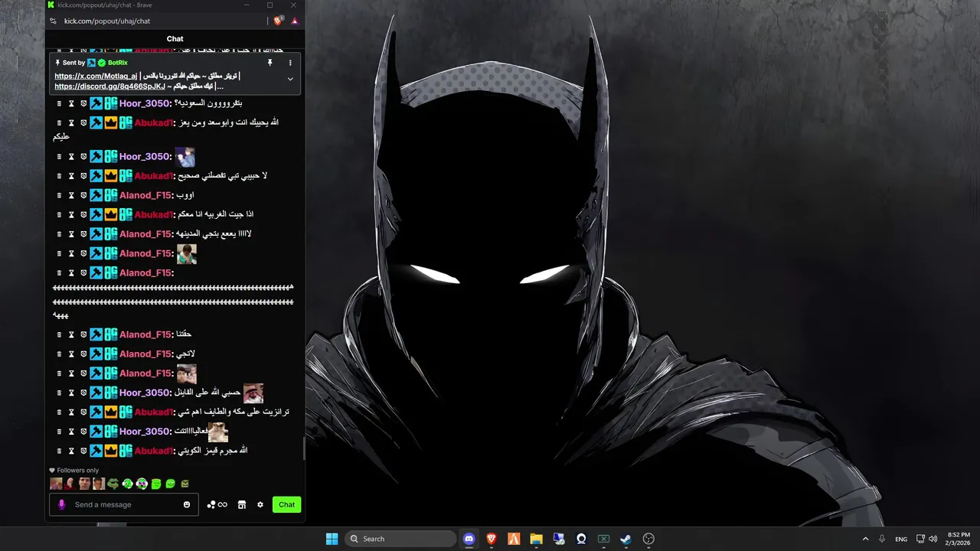Open Brave Rewards triangle icon
The image size is (980, 551).
[x=295, y=21]
